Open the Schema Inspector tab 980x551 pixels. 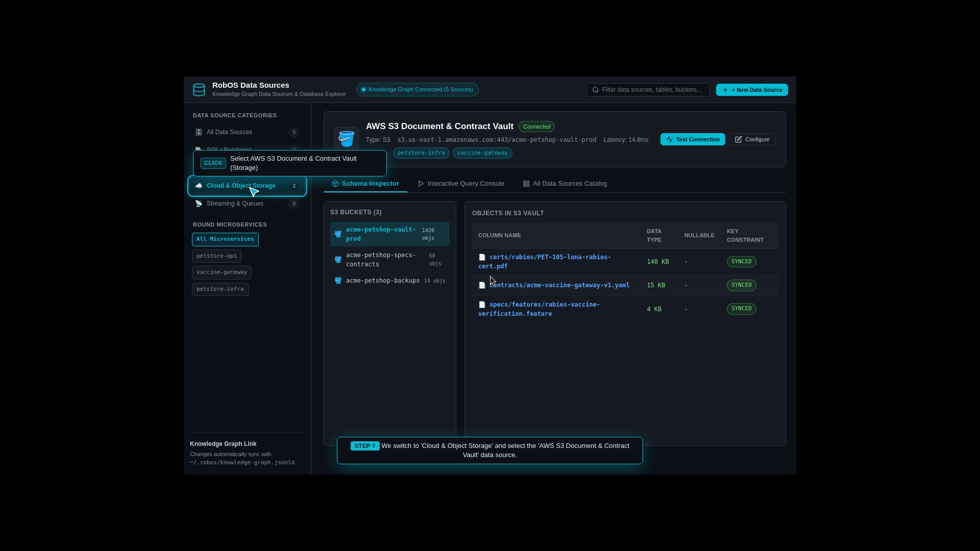click(x=365, y=184)
